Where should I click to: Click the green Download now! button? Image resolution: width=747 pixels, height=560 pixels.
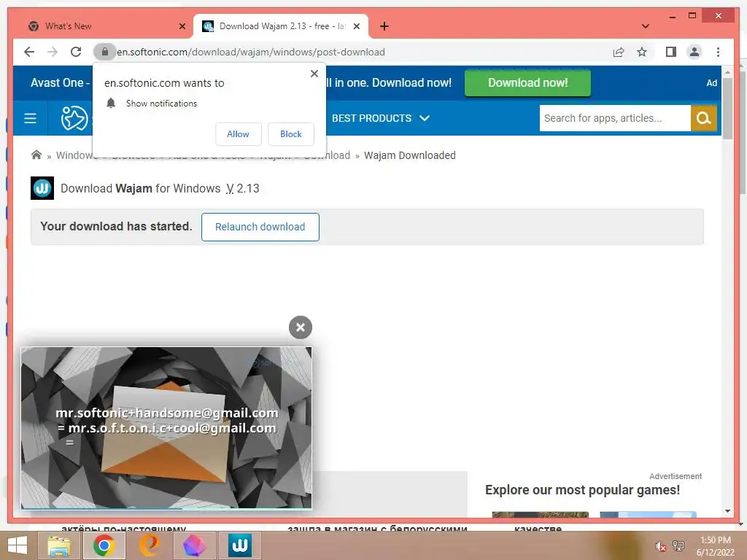(527, 83)
